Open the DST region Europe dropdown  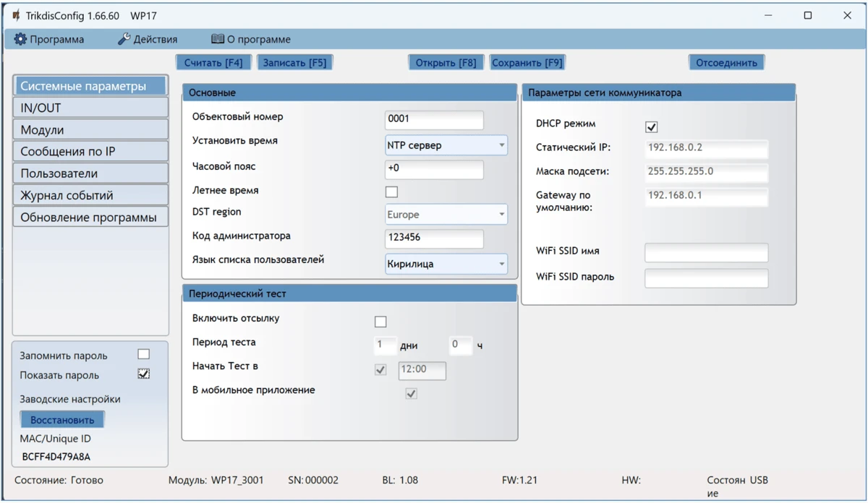pyautogui.click(x=446, y=215)
